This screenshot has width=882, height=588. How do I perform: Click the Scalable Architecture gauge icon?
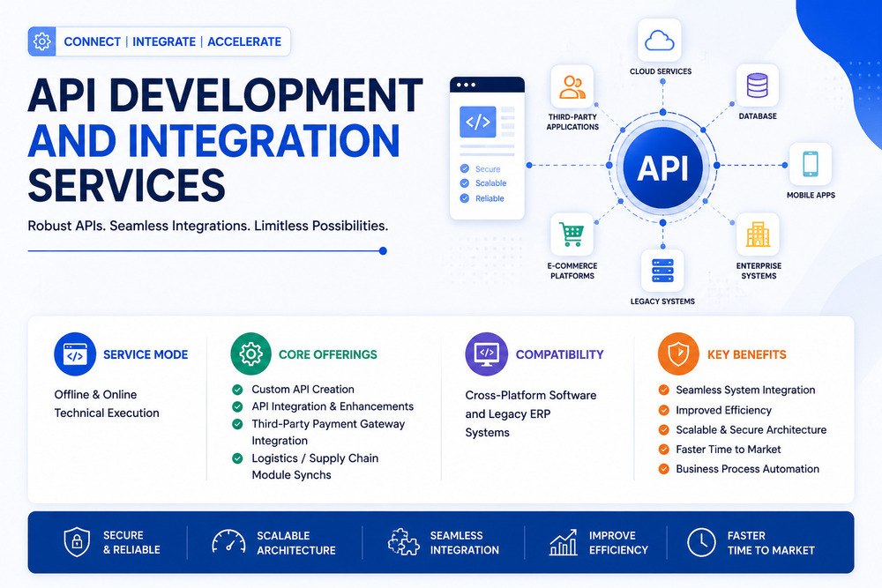228,542
